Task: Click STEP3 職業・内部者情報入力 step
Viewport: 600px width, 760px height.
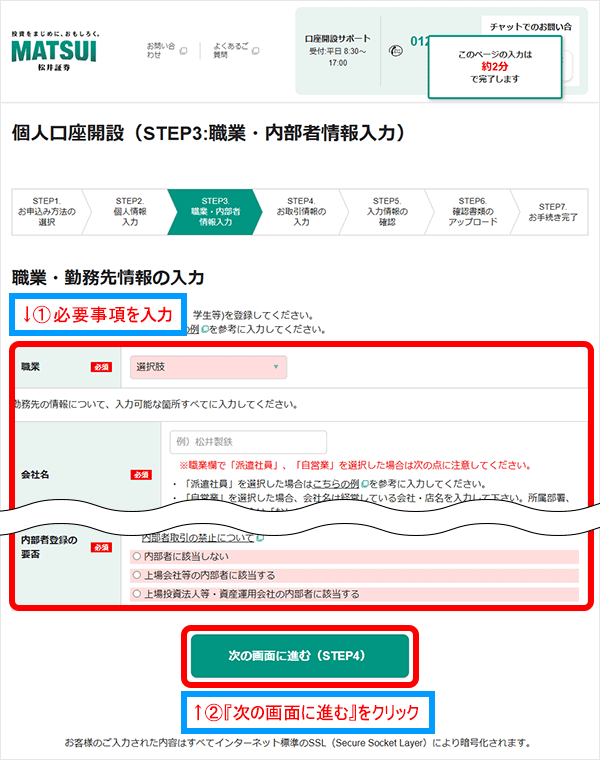Action: pyautogui.click(x=215, y=212)
